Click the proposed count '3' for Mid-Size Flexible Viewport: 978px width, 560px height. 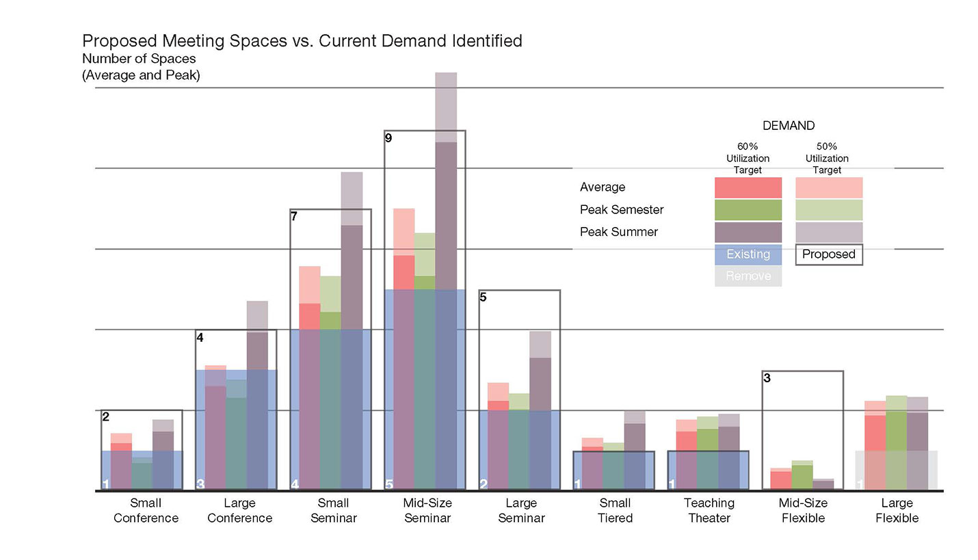767,378
